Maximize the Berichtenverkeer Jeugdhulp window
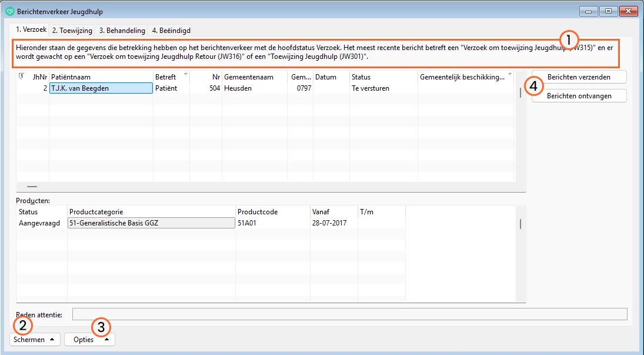Viewport: 644px width, 355px height. coord(608,11)
